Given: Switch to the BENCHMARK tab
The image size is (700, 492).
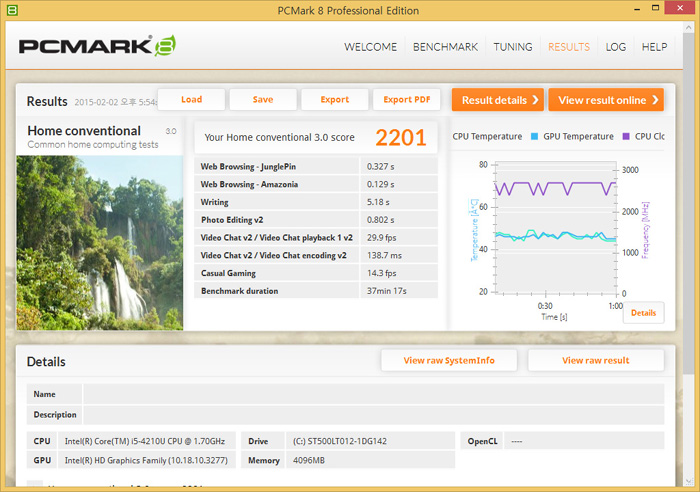Looking at the screenshot, I should click(445, 47).
